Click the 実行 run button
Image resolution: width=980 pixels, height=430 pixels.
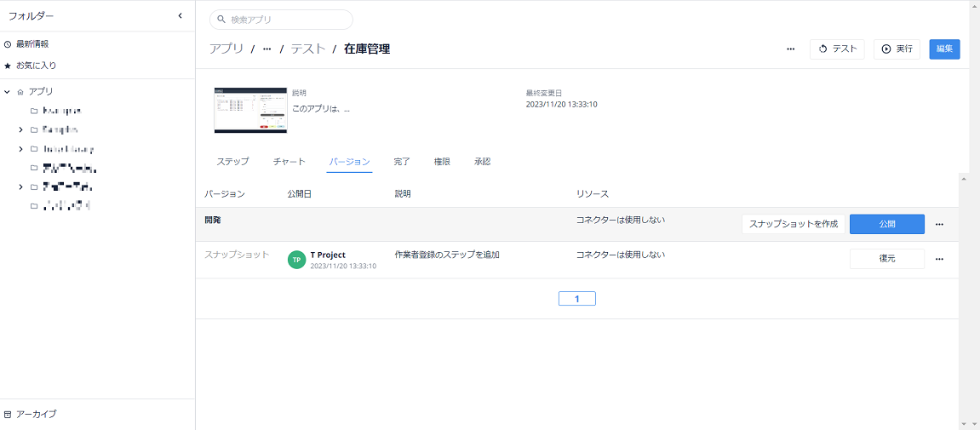coord(897,49)
